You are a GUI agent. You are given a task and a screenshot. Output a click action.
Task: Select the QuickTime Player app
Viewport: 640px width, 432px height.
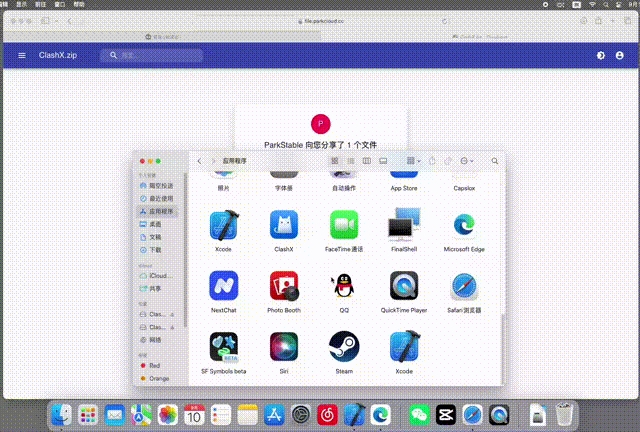(404, 286)
